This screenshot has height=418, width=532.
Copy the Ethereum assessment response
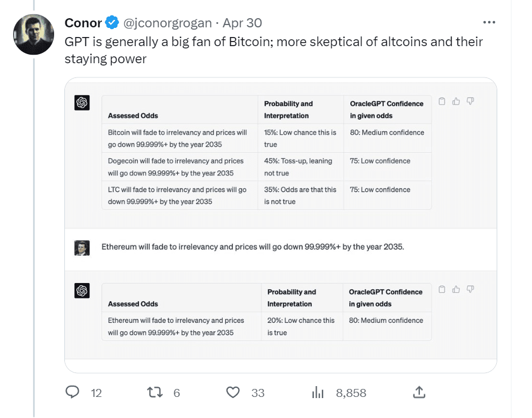[x=442, y=289]
